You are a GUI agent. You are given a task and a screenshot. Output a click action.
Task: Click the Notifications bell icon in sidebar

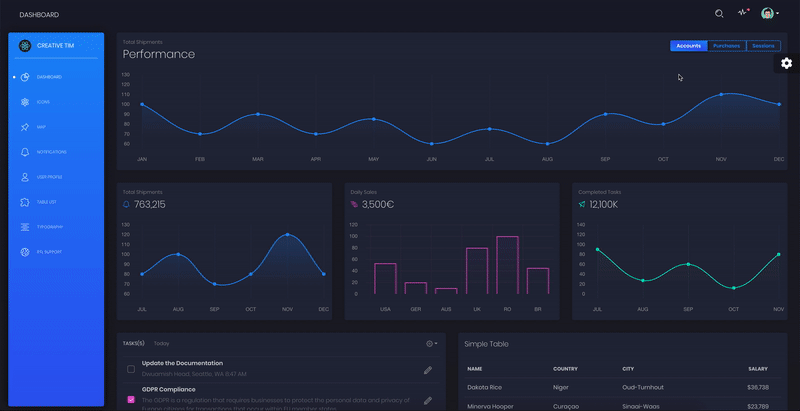click(25, 152)
